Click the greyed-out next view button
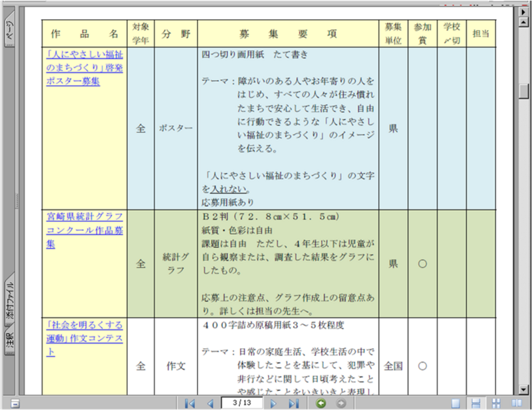This screenshot has width=532, height=410. (341, 403)
